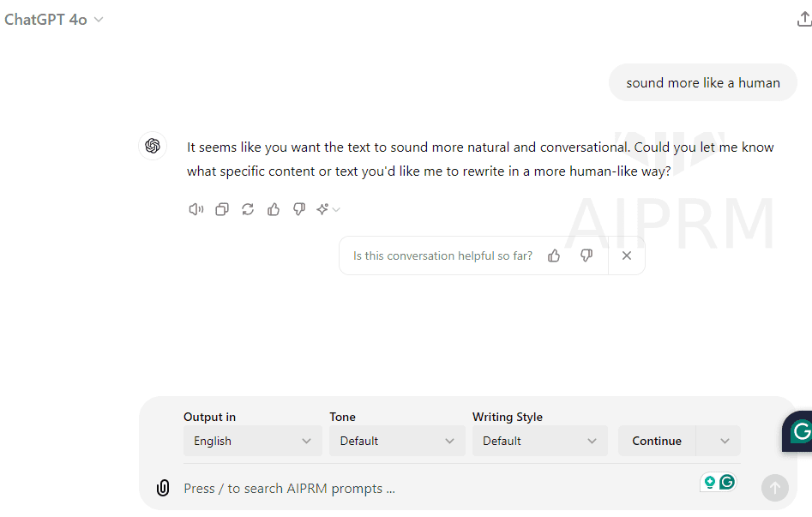Open the switch model sparkle menu
Viewport: 812px width, 517px height.
pos(328,209)
